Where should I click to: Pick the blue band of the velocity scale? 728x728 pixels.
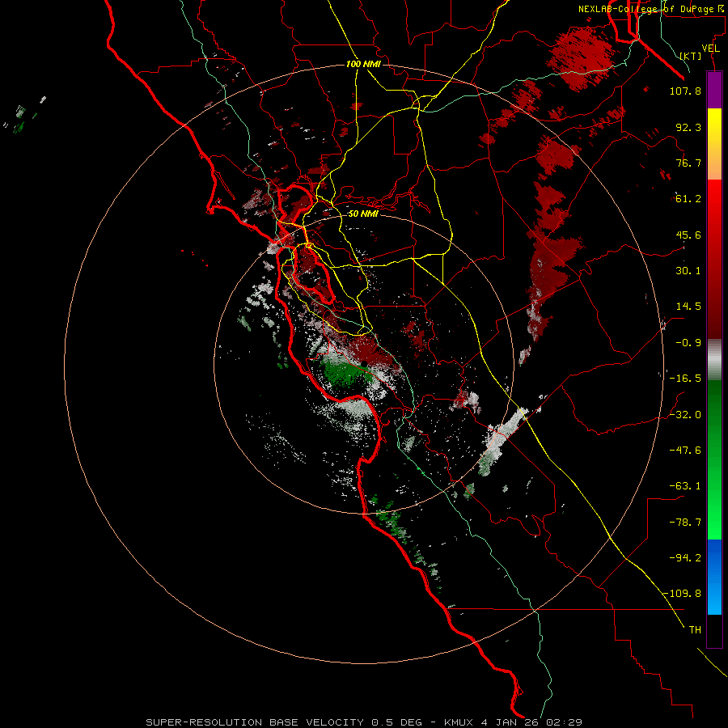714,577
